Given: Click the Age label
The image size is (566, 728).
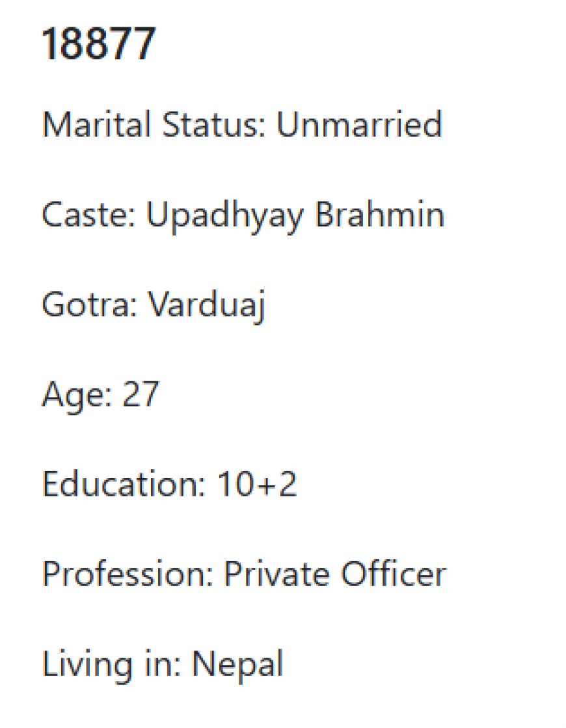Looking at the screenshot, I should pyautogui.click(x=77, y=396).
